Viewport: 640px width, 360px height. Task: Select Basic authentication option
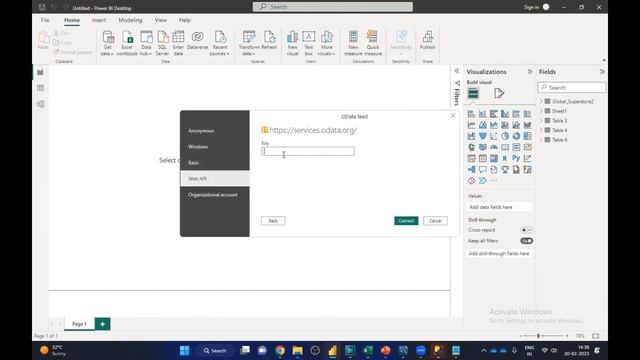coord(215,162)
